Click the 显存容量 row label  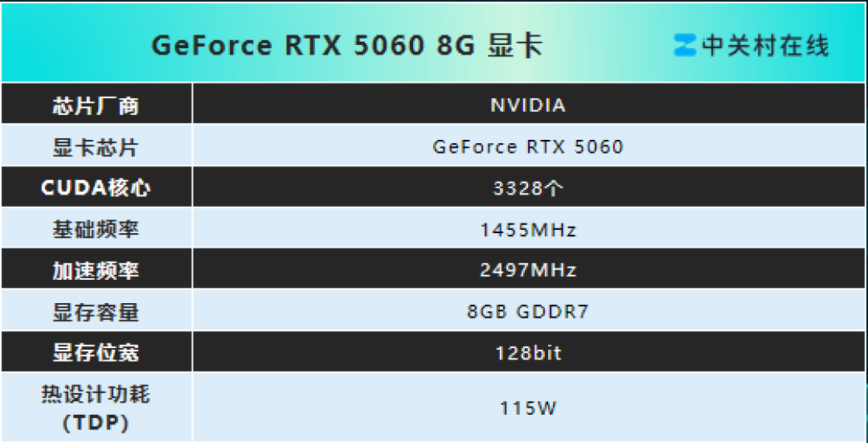coord(96,312)
